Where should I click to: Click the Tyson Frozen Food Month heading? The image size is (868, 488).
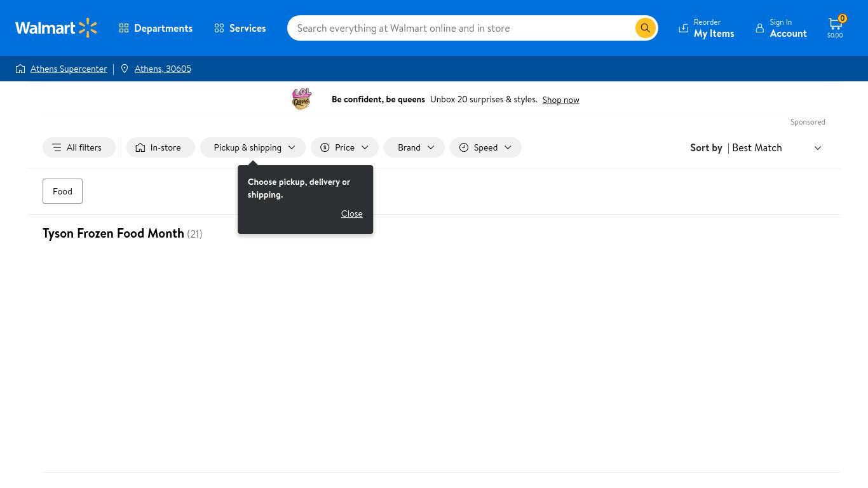(113, 233)
